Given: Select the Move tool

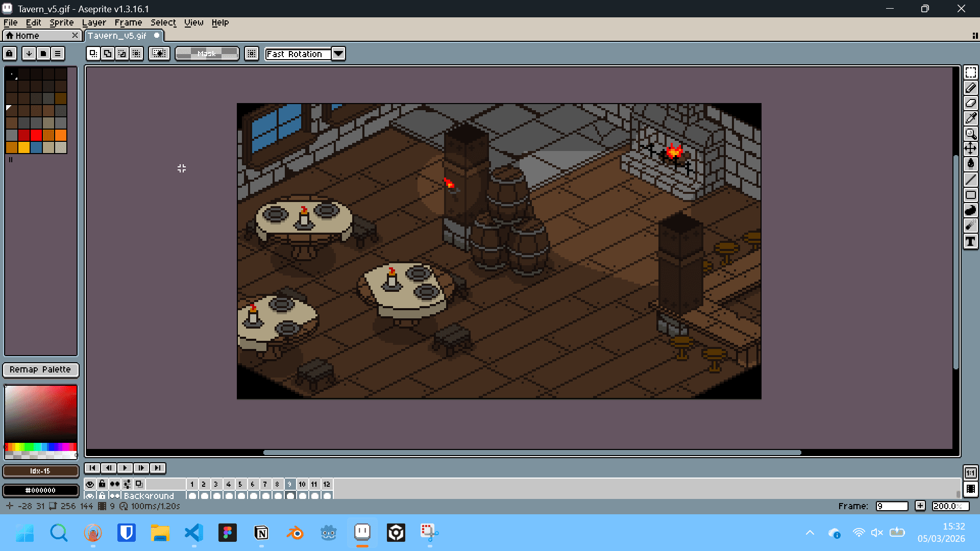Looking at the screenshot, I should coord(970,148).
